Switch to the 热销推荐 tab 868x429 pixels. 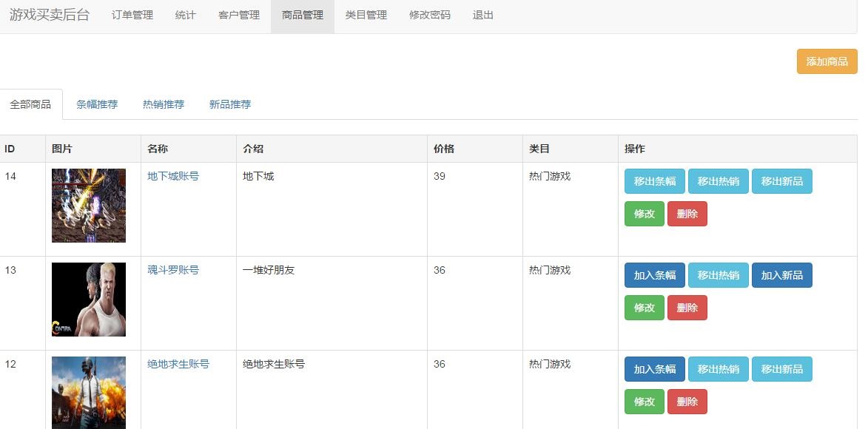click(x=164, y=104)
